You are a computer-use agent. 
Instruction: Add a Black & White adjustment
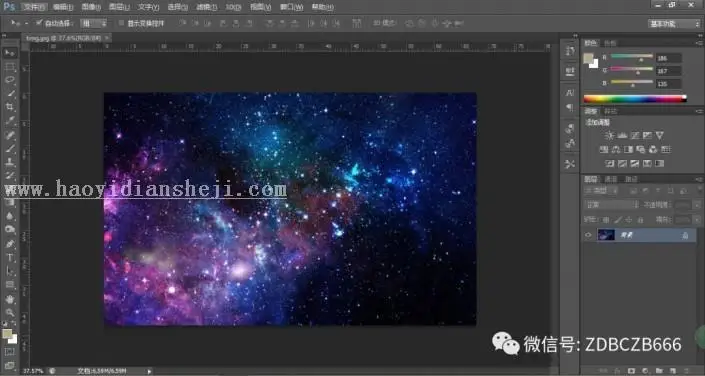629,149
